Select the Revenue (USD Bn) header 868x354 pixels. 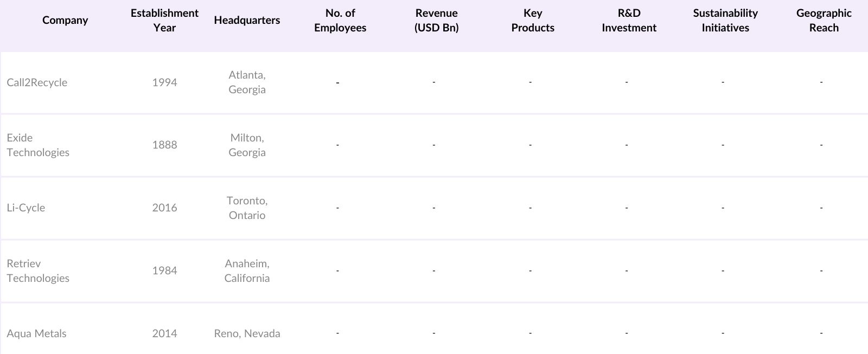(x=436, y=20)
